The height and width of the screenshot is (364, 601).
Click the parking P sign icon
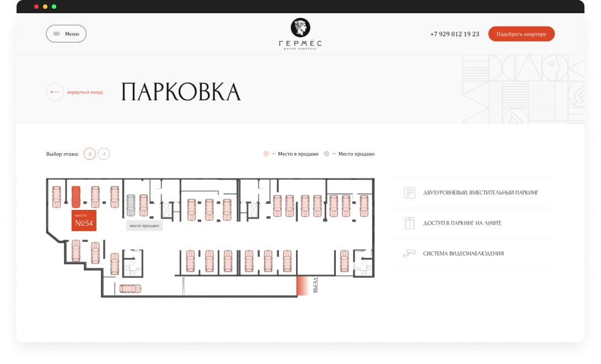coord(409,193)
